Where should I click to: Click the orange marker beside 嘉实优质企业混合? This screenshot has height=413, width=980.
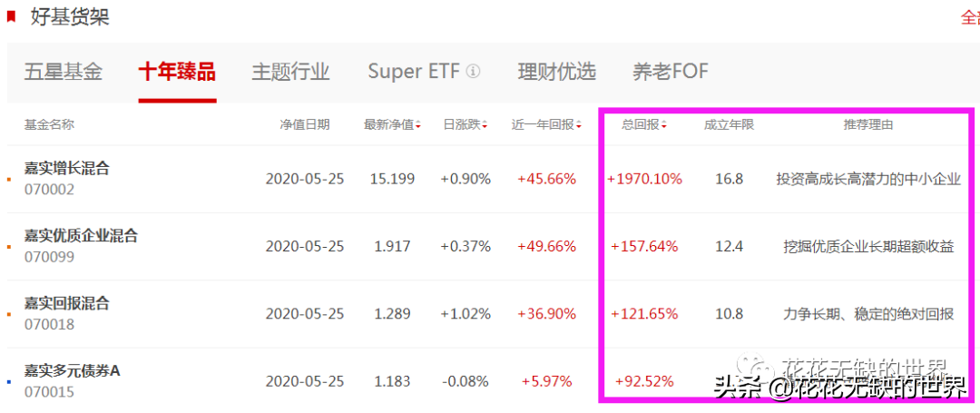(x=8, y=247)
